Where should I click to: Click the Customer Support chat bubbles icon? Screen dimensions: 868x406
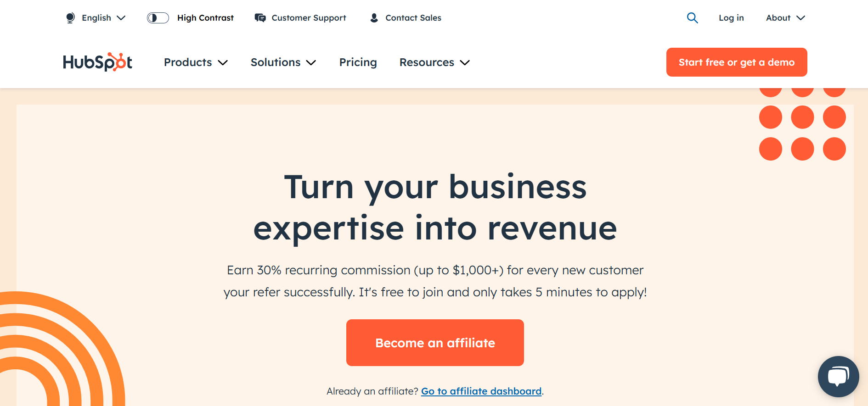260,18
